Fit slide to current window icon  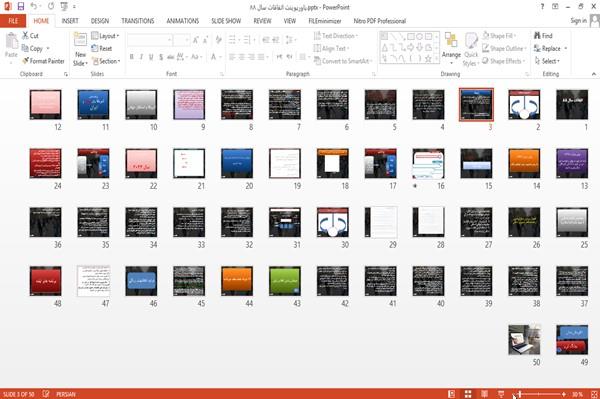click(x=594, y=394)
